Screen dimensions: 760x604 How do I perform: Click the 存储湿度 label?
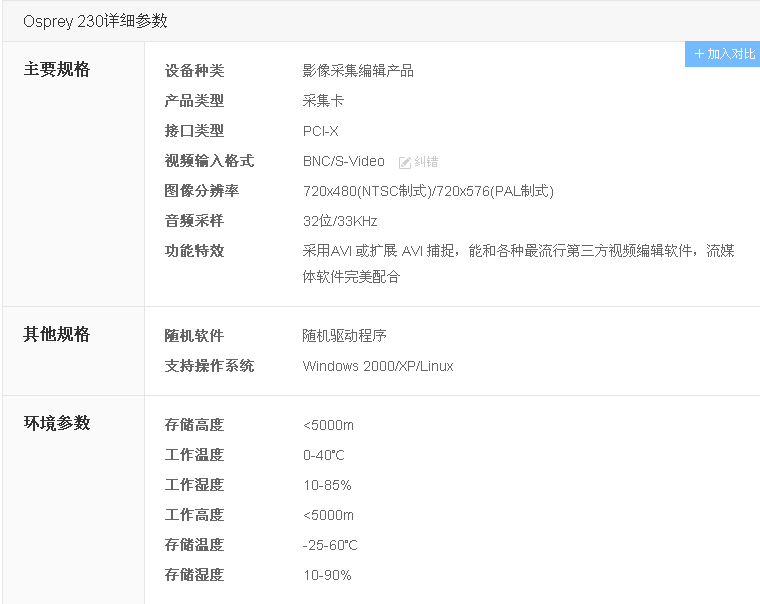pos(194,575)
